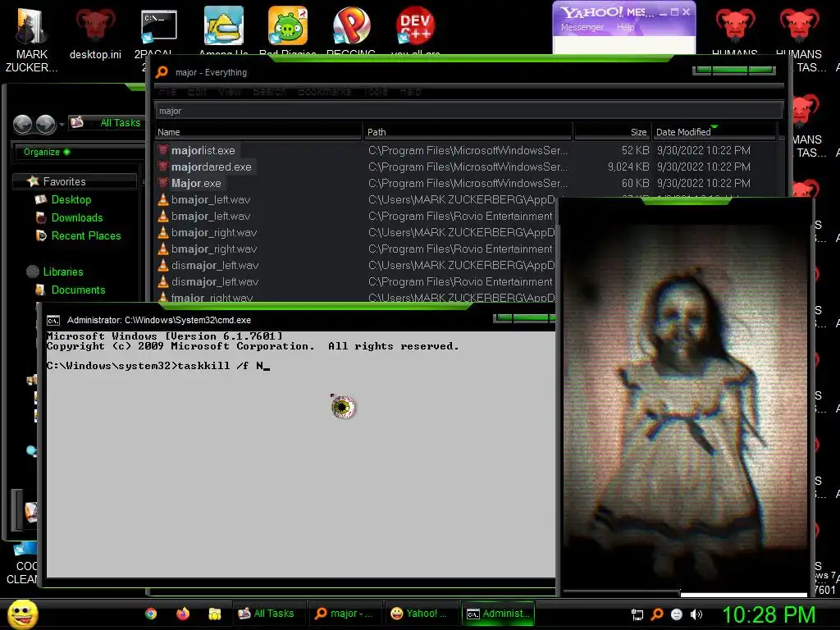Click the Everything magnifier tray icon
Image resolution: width=840 pixels, height=630 pixels.
tap(657, 614)
